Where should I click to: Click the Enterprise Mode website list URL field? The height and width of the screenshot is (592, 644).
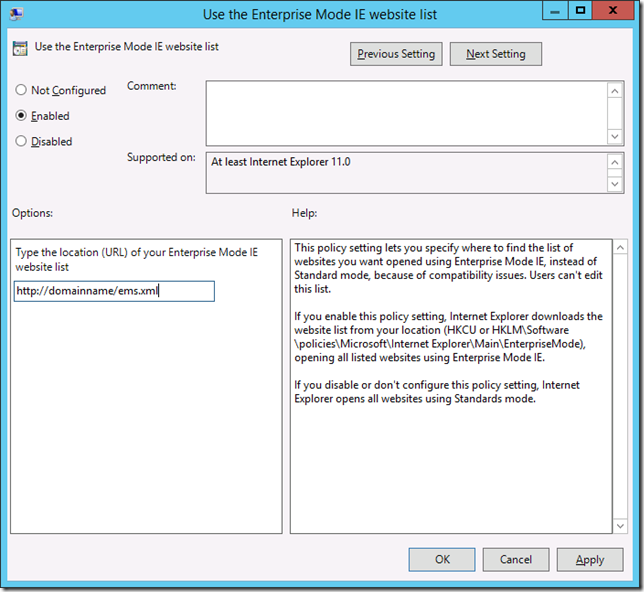point(114,291)
